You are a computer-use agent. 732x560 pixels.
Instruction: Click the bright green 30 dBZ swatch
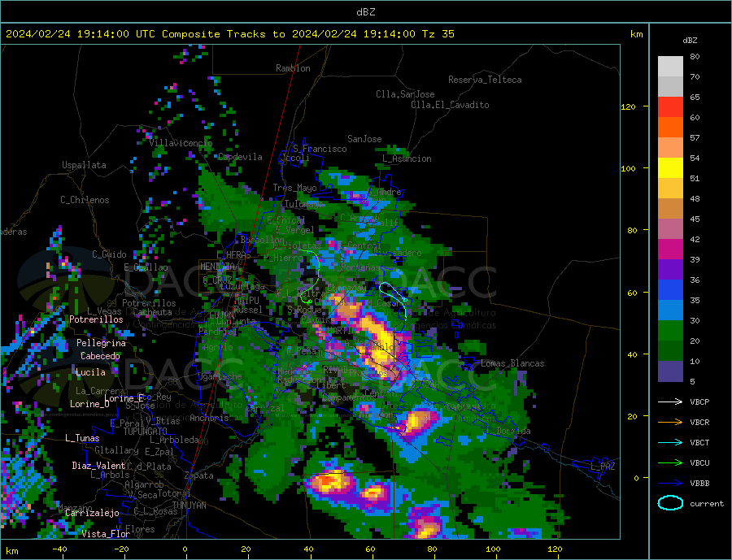click(670, 331)
